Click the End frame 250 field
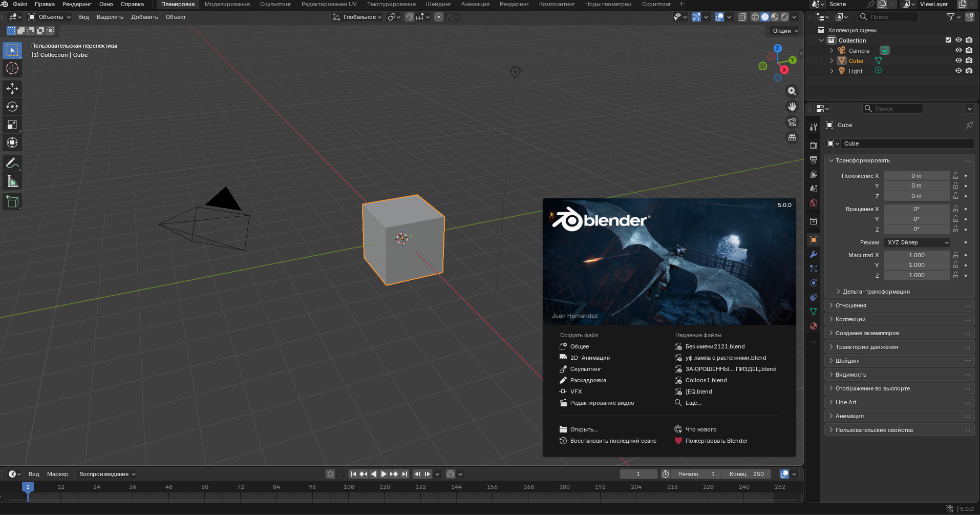 tap(747, 474)
